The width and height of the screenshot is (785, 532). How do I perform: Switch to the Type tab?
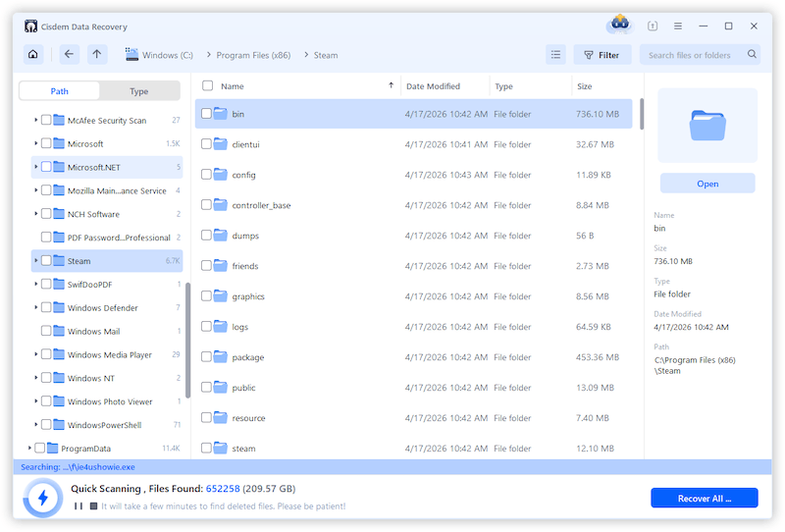(139, 91)
